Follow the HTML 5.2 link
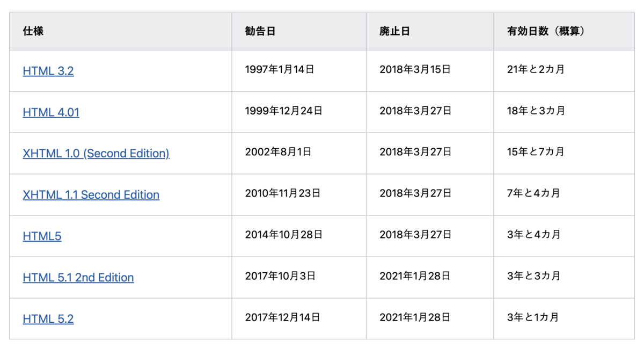This screenshot has width=644, height=348. [48, 319]
